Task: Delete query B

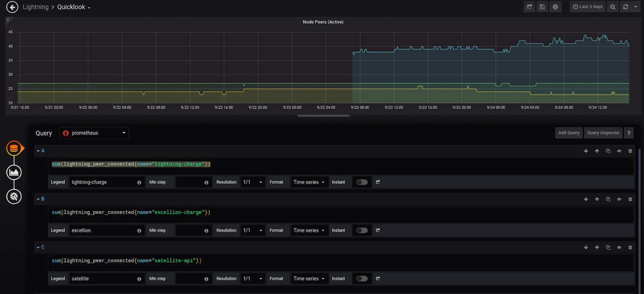Action: [x=630, y=199]
